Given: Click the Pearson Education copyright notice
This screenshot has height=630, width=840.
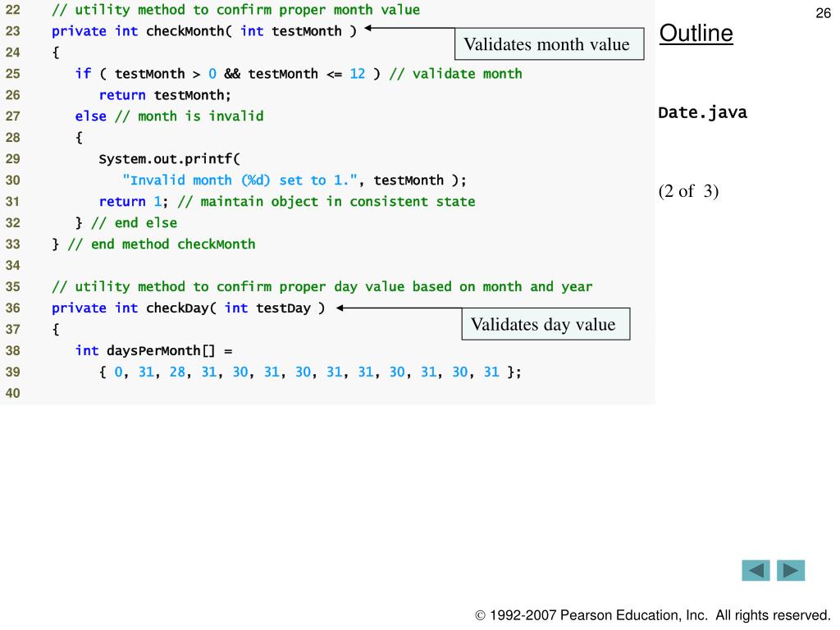Looking at the screenshot, I should [653, 615].
